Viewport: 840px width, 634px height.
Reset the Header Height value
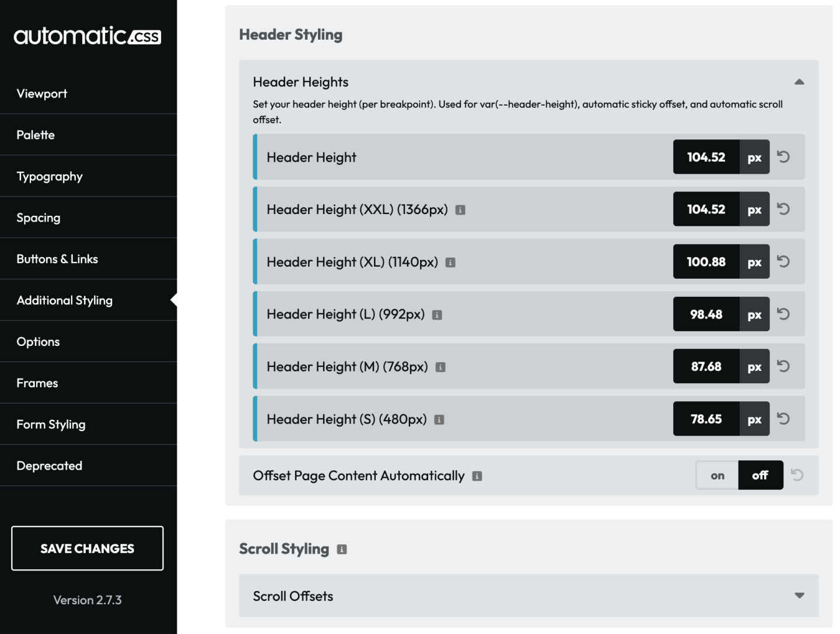tap(783, 157)
